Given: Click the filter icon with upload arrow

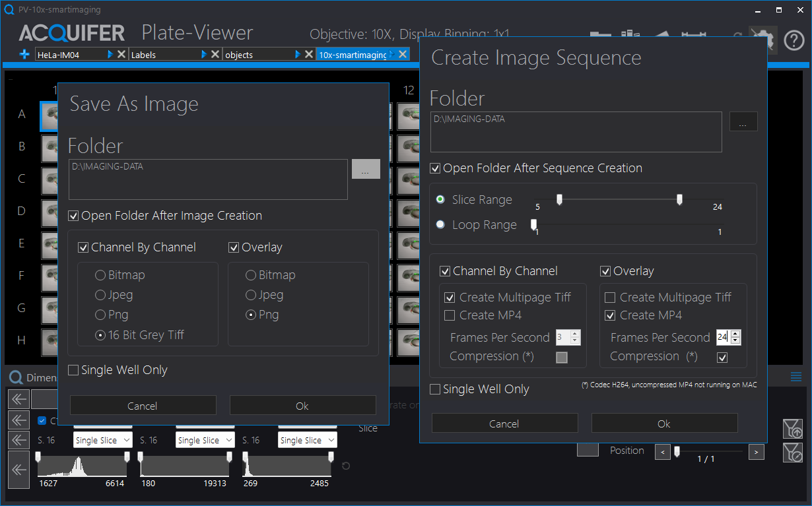Looking at the screenshot, I should click(x=793, y=429).
